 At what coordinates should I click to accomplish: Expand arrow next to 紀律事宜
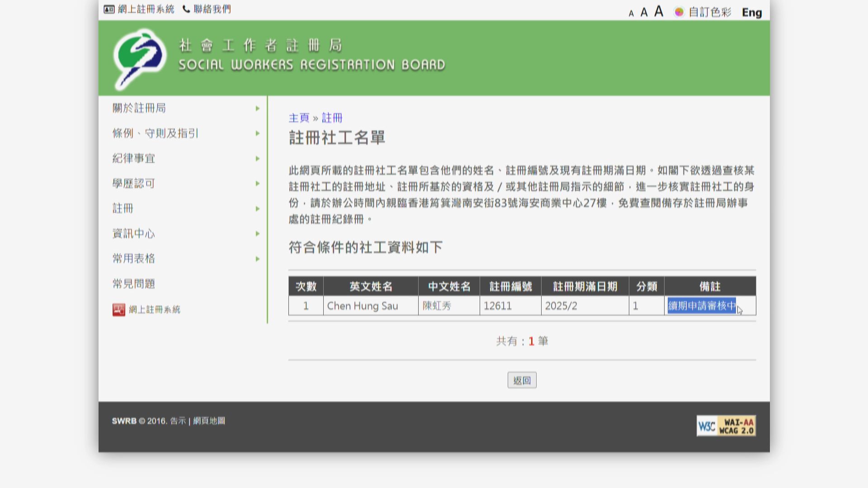coord(258,159)
